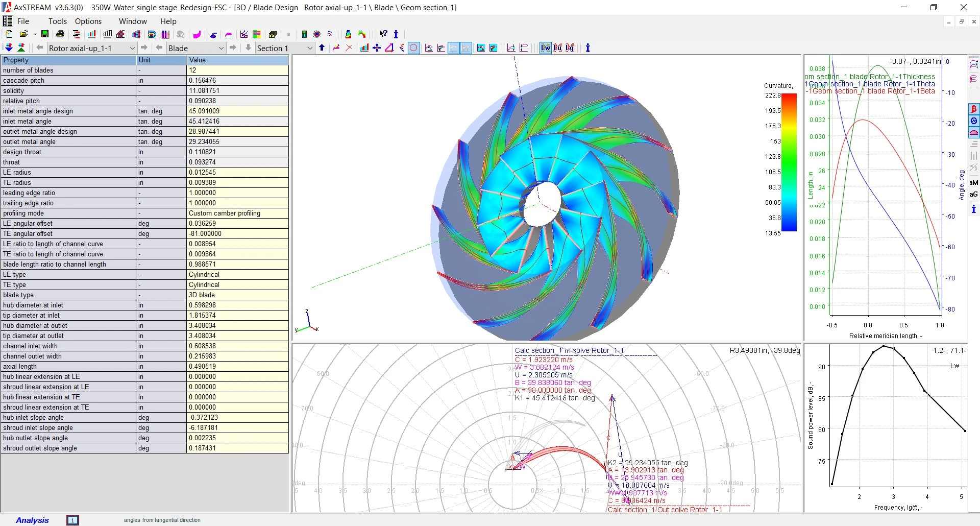Click the curvature color scale bar
Screen dimensions: 980x526
(x=789, y=162)
